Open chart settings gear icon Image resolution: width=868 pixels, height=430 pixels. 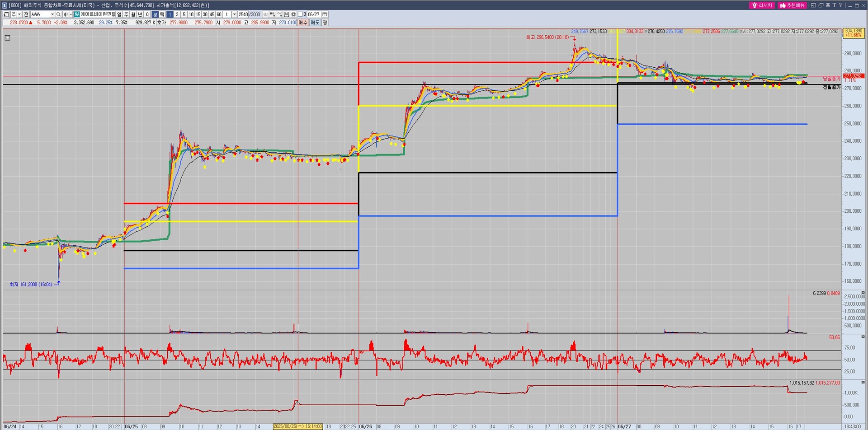[293, 14]
